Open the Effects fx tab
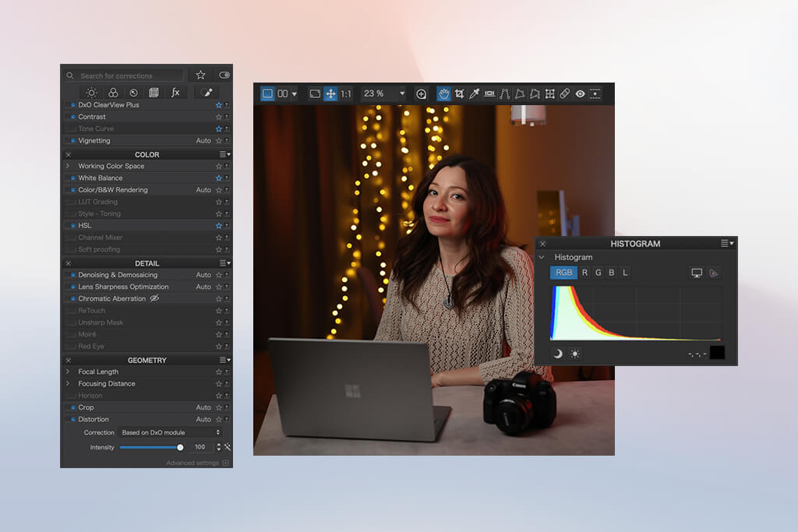This screenshot has width=798, height=532. pyautogui.click(x=175, y=93)
